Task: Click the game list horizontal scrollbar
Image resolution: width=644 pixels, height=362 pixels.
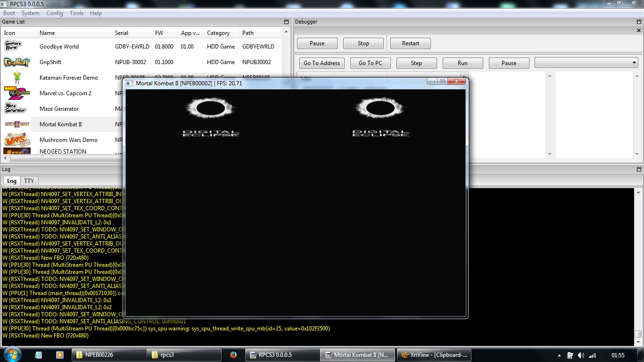Action: click(x=61, y=159)
